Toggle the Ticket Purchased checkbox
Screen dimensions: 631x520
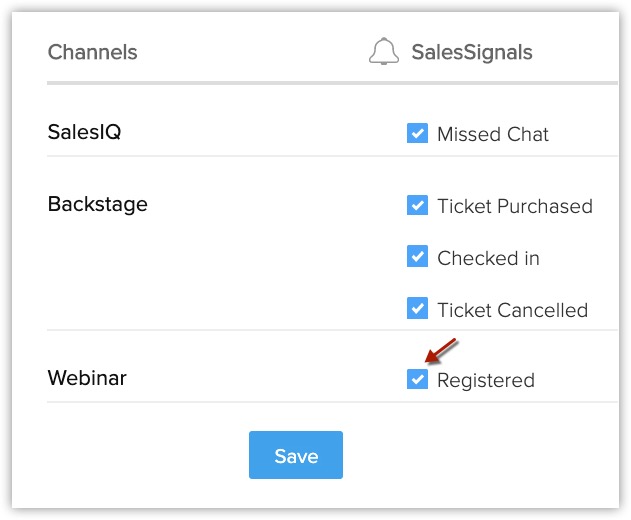tap(418, 205)
